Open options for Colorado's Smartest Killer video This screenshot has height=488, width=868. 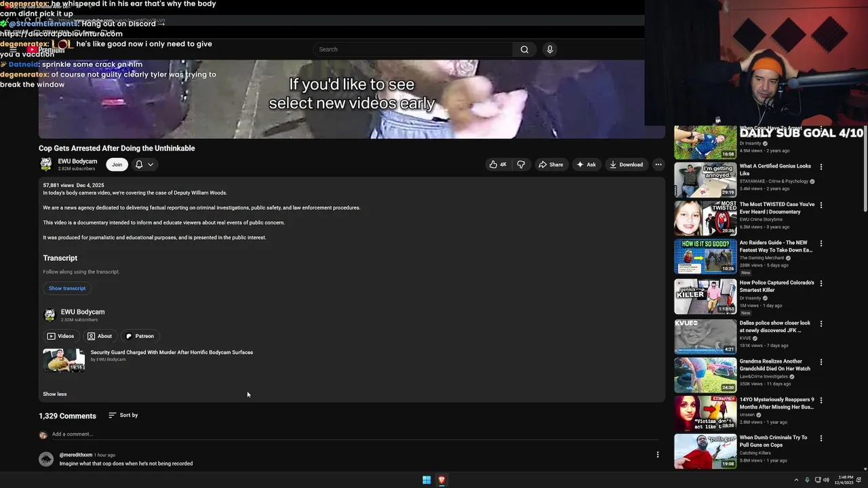[x=821, y=283]
